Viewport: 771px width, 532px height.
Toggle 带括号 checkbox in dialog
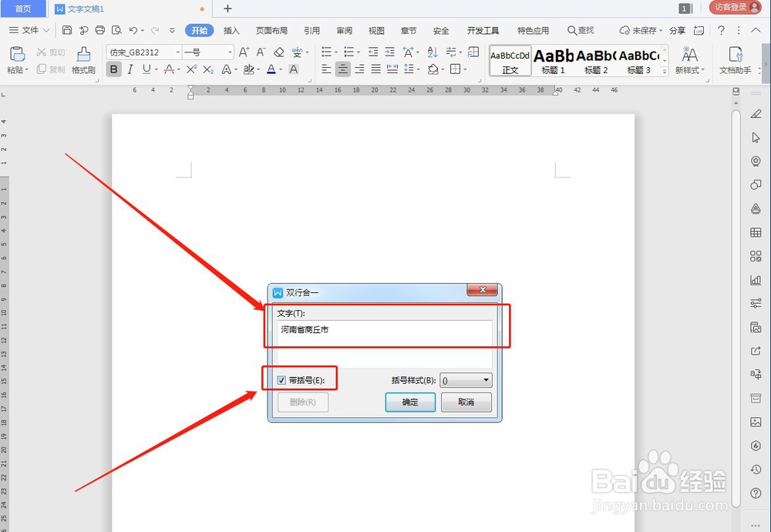pos(281,380)
